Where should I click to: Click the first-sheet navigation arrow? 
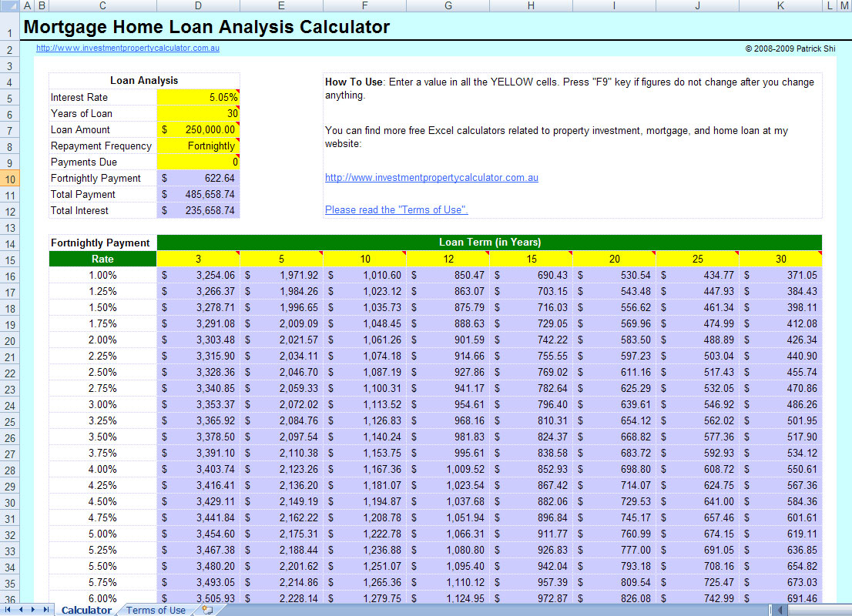point(8,609)
